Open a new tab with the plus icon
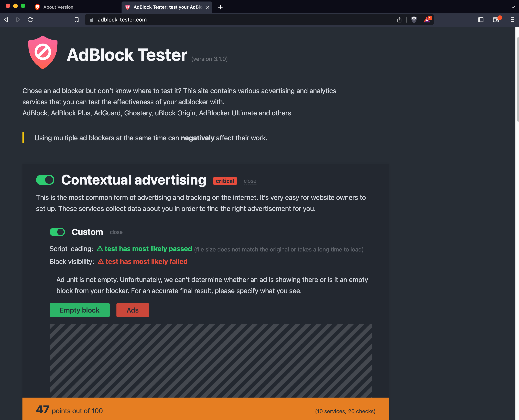 220,7
